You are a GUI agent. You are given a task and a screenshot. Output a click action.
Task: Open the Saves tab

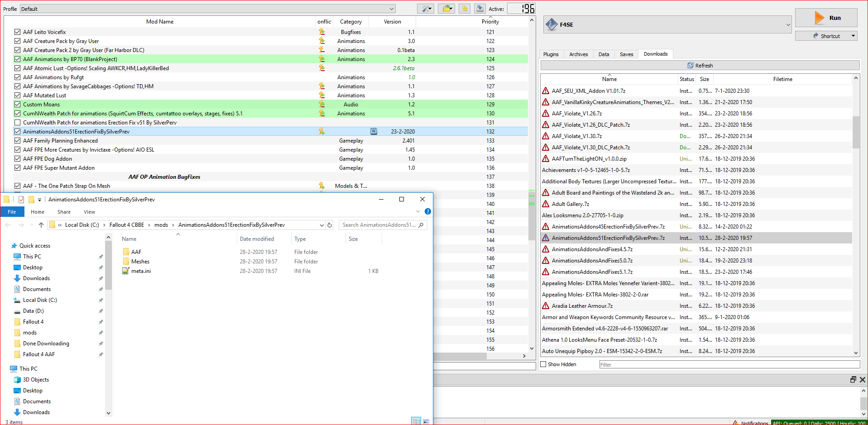tap(627, 54)
